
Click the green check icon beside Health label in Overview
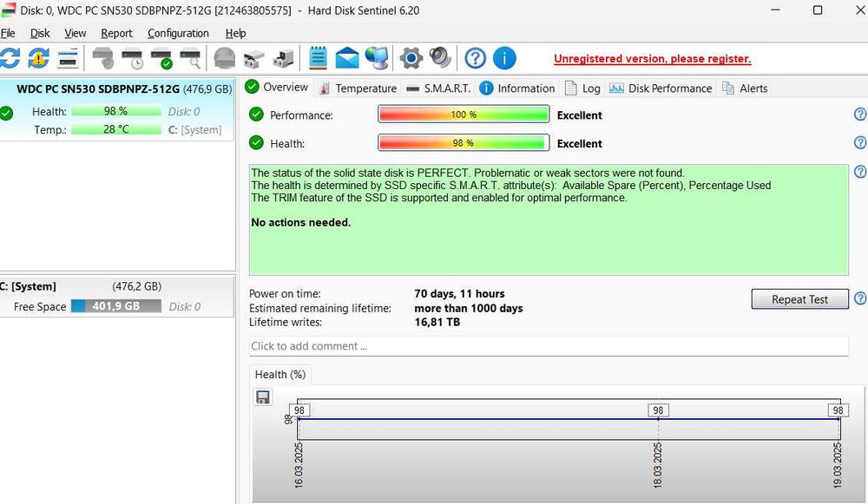[256, 143]
